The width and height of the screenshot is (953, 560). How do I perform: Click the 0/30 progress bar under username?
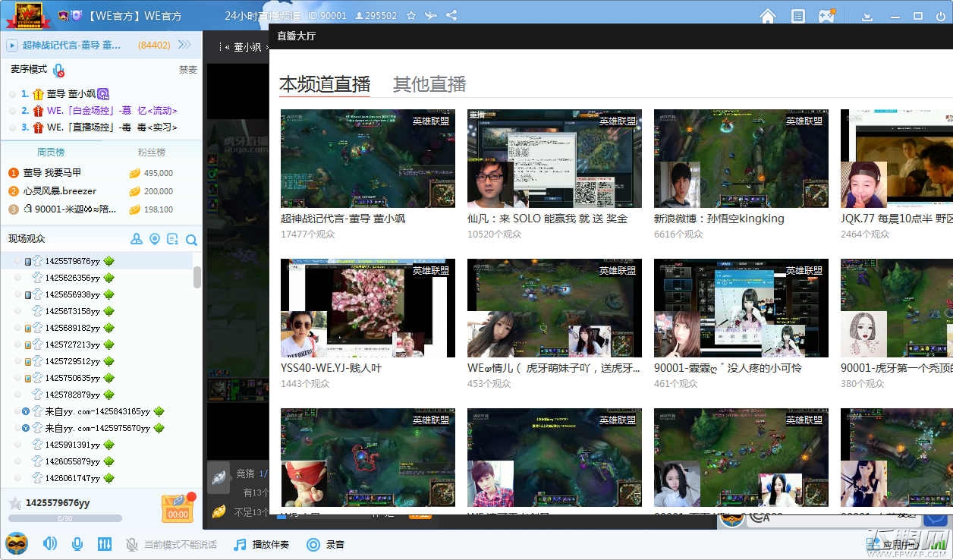pyautogui.click(x=64, y=518)
